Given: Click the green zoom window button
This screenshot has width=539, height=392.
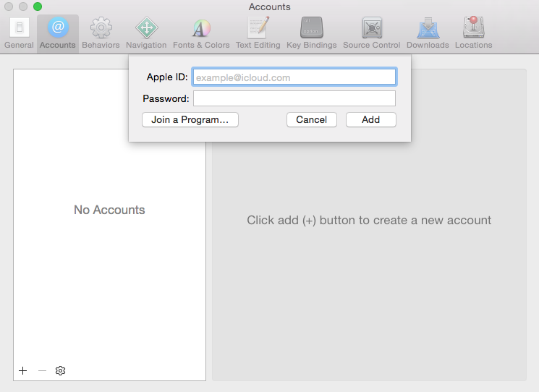Looking at the screenshot, I should coord(38,7).
